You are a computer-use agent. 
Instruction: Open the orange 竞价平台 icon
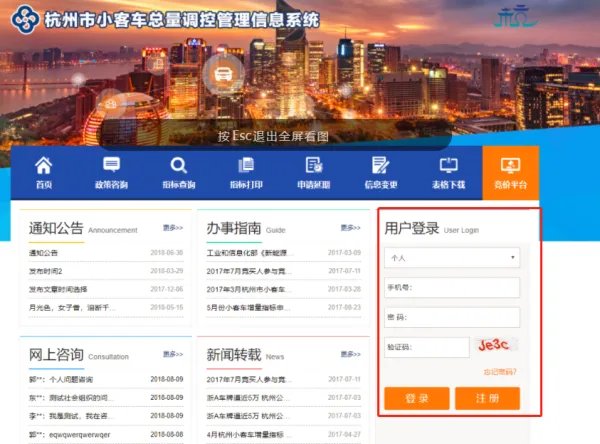pyautogui.click(x=510, y=165)
